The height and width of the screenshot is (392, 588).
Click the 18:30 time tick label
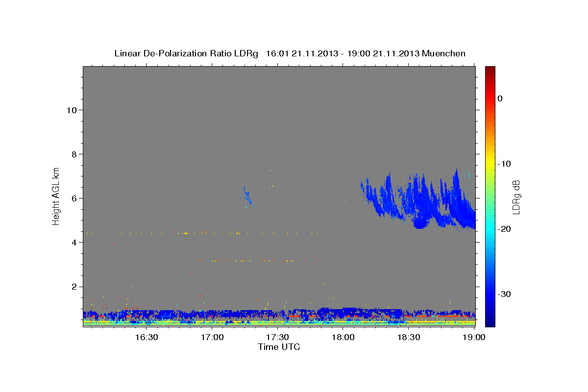[409, 337]
